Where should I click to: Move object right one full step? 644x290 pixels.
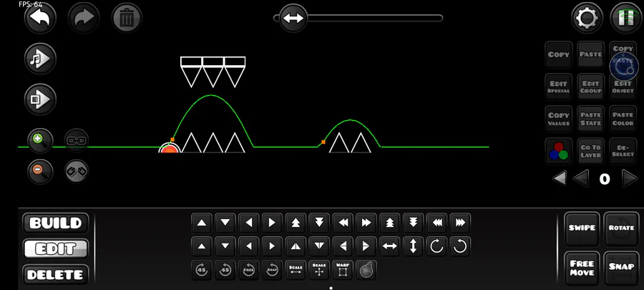pyautogui.click(x=272, y=223)
